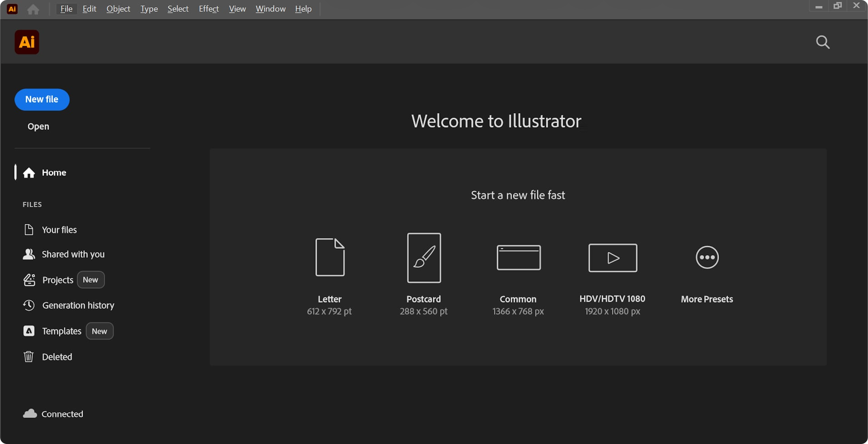Select the Postcard preset icon
This screenshot has width=868, height=444.
424,258
